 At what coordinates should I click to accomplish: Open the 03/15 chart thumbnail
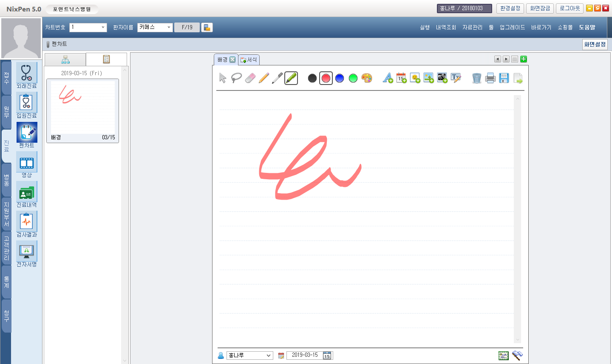point(82,110)
